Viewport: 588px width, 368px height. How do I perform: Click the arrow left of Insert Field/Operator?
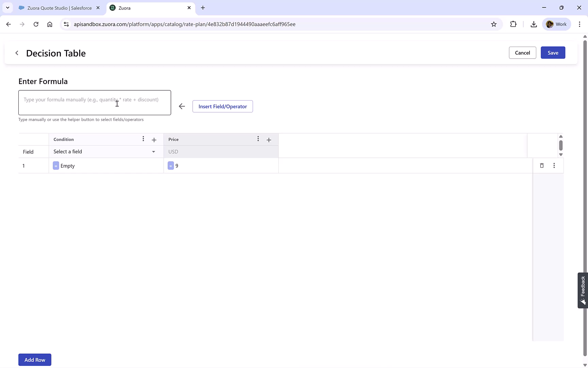click(x=182, y=106)
